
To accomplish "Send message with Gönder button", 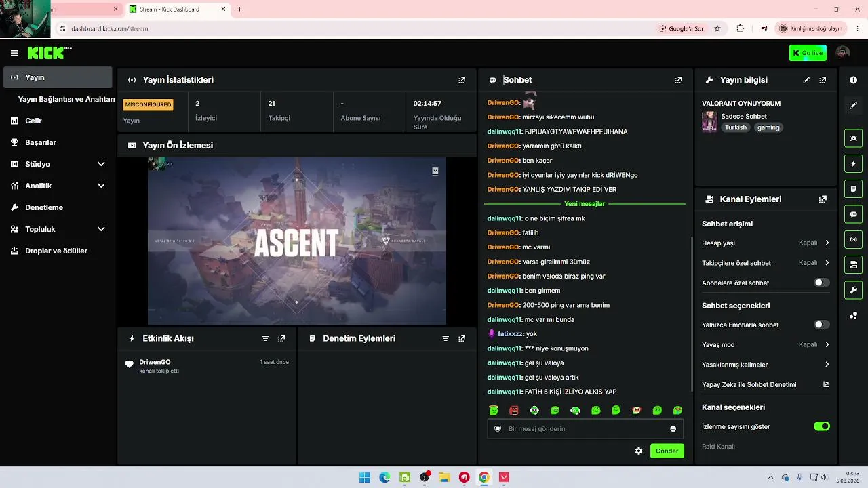I will [667, 451].
